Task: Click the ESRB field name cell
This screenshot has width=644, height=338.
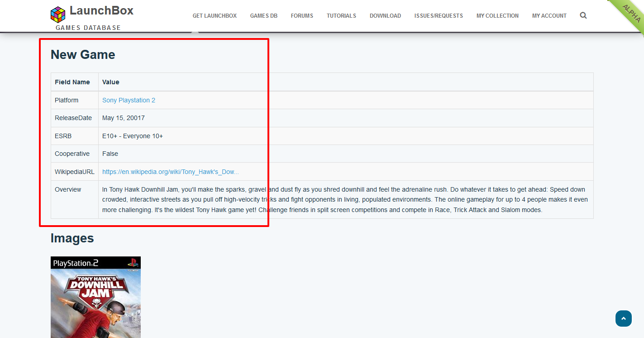Action: click(x=75, y=136)
